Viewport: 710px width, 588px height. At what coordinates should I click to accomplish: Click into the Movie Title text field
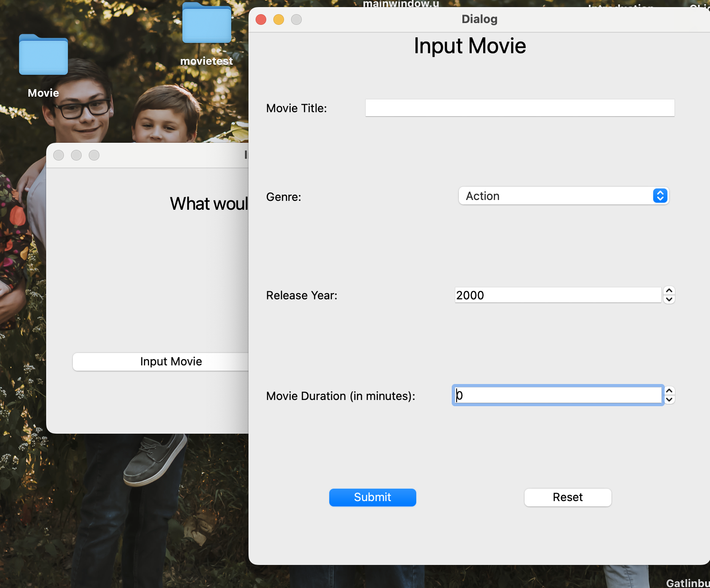click(520, 108)
